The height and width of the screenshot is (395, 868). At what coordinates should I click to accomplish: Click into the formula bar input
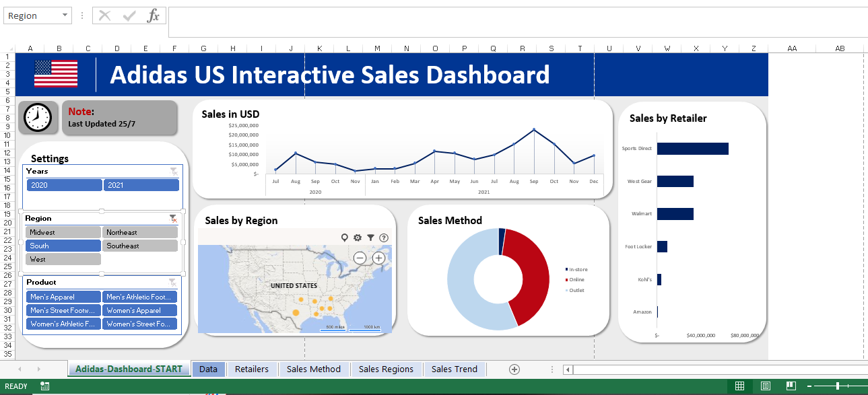(x=517, y=22)
